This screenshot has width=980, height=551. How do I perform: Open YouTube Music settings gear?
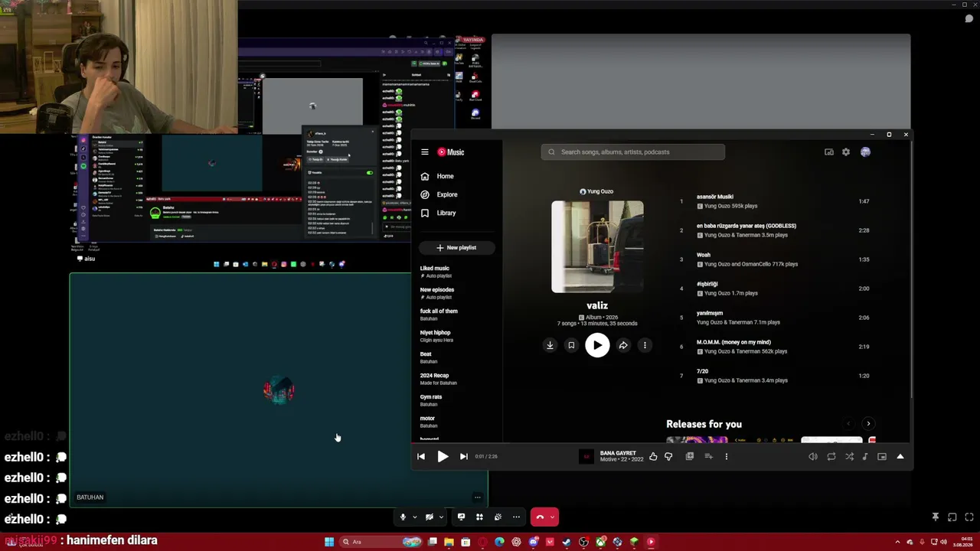click(846, 152)
